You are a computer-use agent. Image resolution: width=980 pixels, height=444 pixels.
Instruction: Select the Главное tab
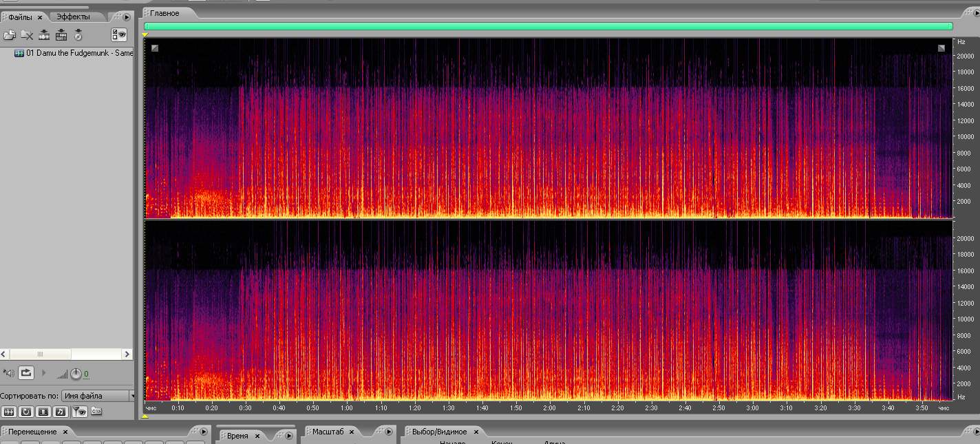(x=164, y=13)
